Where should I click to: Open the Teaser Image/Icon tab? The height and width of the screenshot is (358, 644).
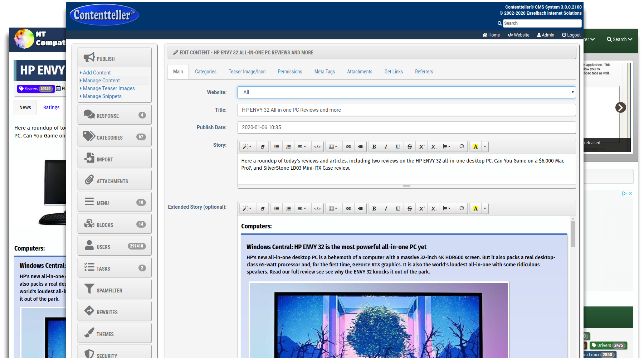click(x=247, y=72)
